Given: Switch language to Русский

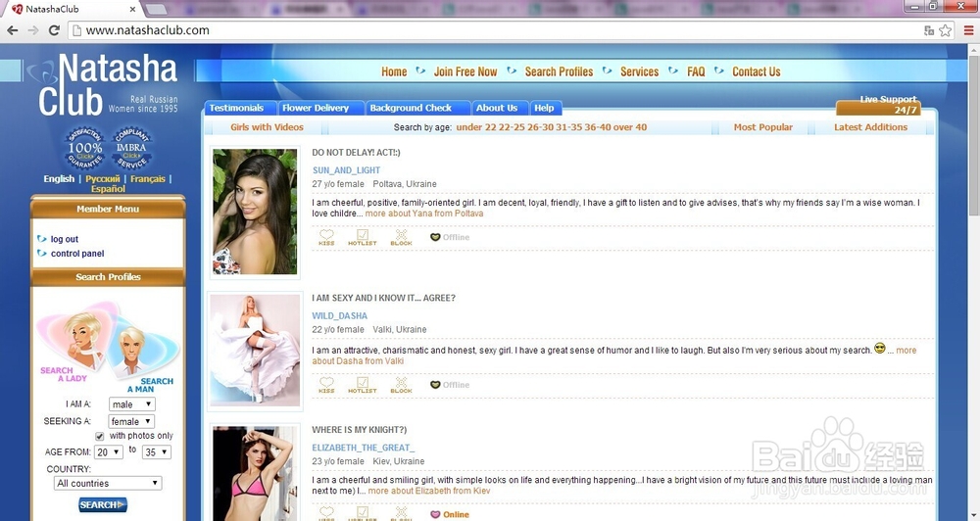Looking at the screenshot, I should [103, 179].
